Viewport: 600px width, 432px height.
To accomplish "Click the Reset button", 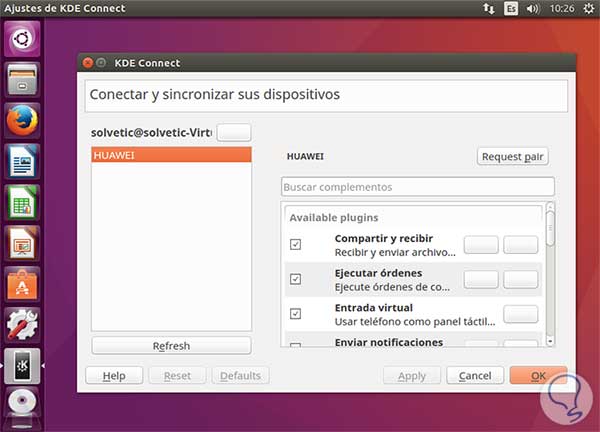I will coord(177,376).
